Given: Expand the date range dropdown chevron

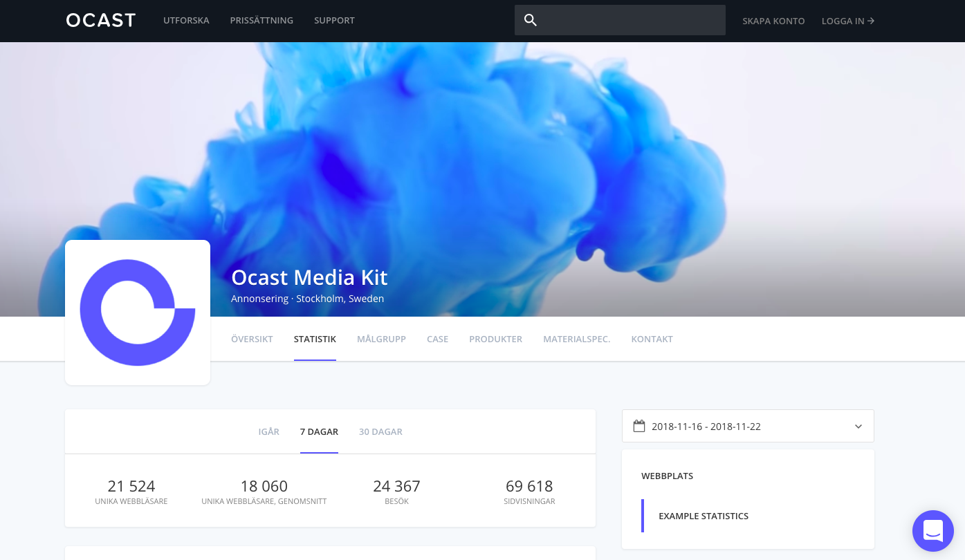Looking at the screenshot, I should point(858,427).
